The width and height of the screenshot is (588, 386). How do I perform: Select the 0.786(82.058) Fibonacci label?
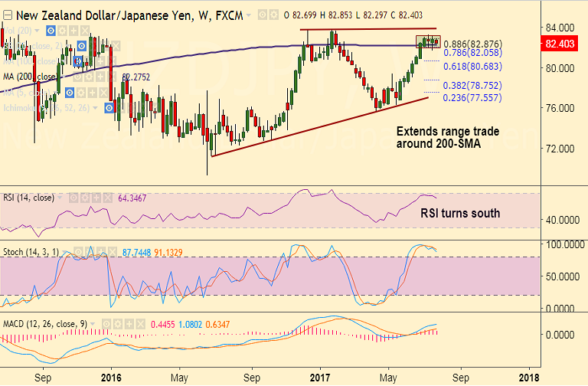(x=472, y=53)
